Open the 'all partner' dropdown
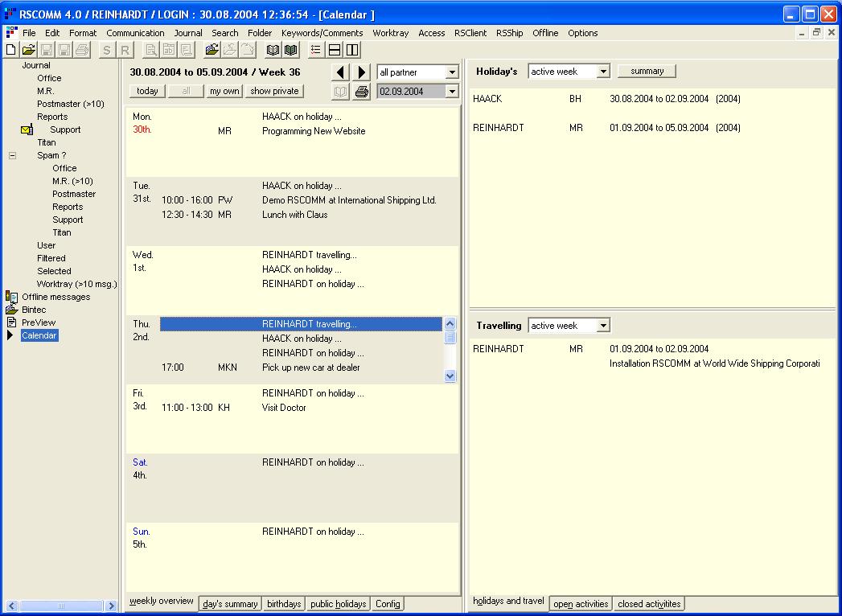 [451, 72]
